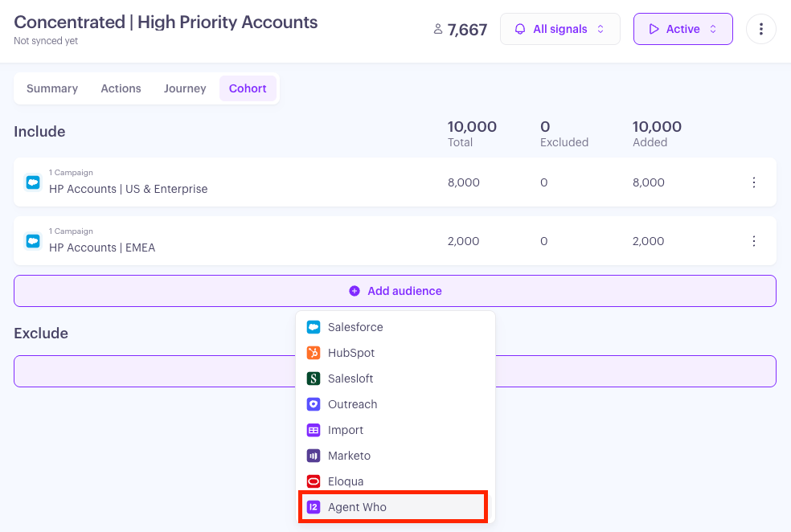This screenshot has width=791, height=532.
Task: Choose HubSpot from audience menu
Action: click(x=395, y=353)
